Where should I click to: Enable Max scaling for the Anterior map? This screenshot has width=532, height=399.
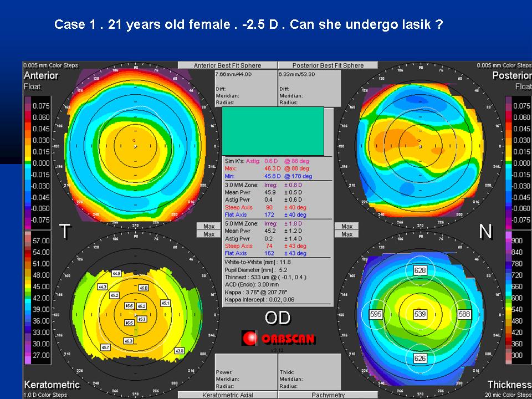pyautogui.click(x=208, y=226)
